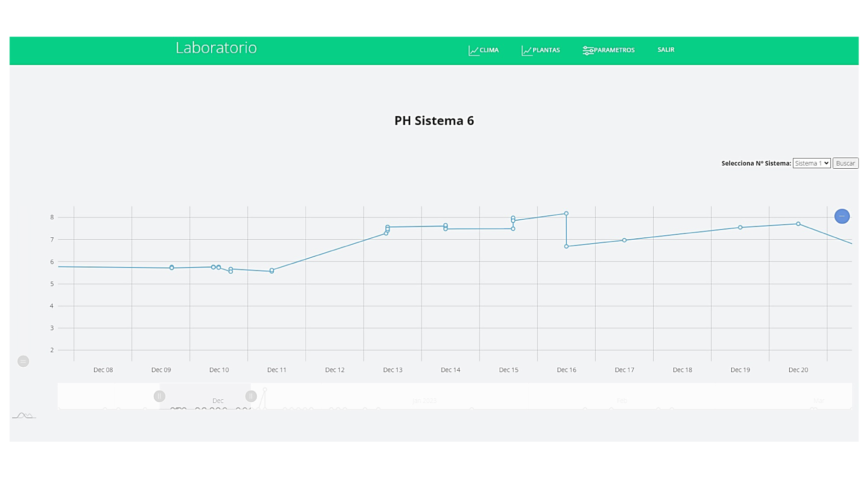
Task: Click the PARAMETROS sliders icon
Action: (588, 51)
